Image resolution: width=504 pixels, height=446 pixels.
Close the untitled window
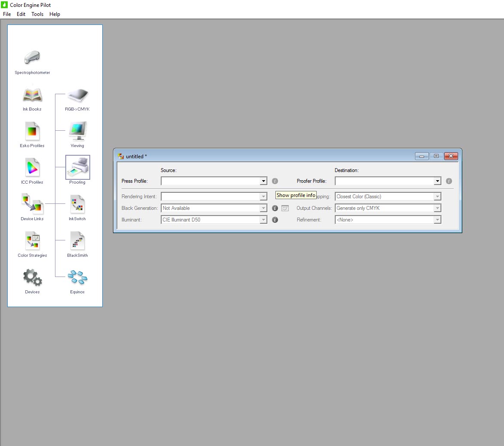pos(451,157)
